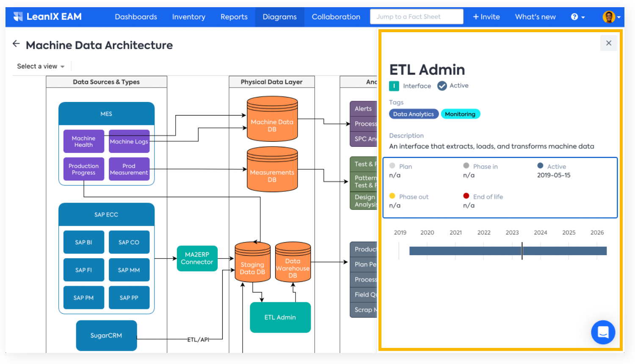The image size is (635, 364).
Task: Click the Machine Data Architecture title
Action: tap(99, 45)
